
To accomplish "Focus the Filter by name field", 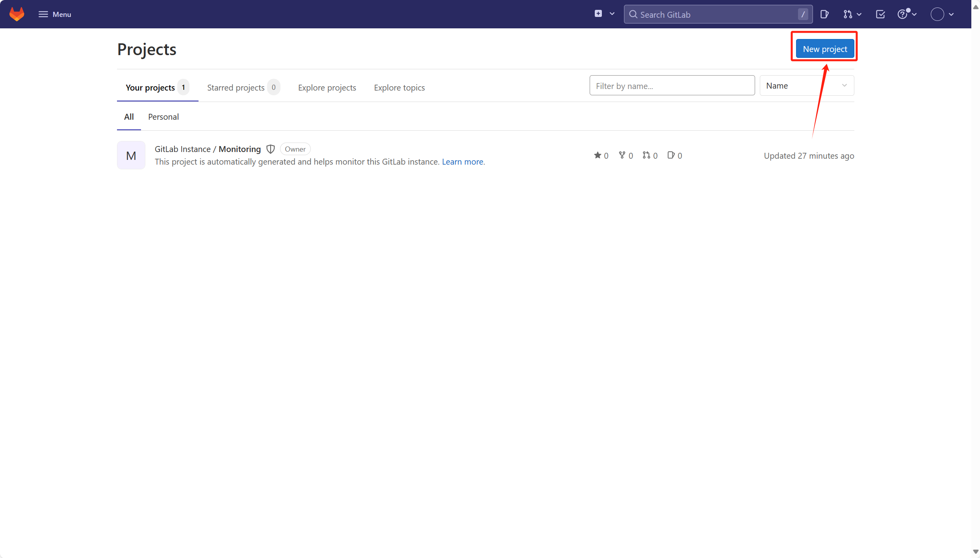I will pyautogui.click(x=672, y=85).
